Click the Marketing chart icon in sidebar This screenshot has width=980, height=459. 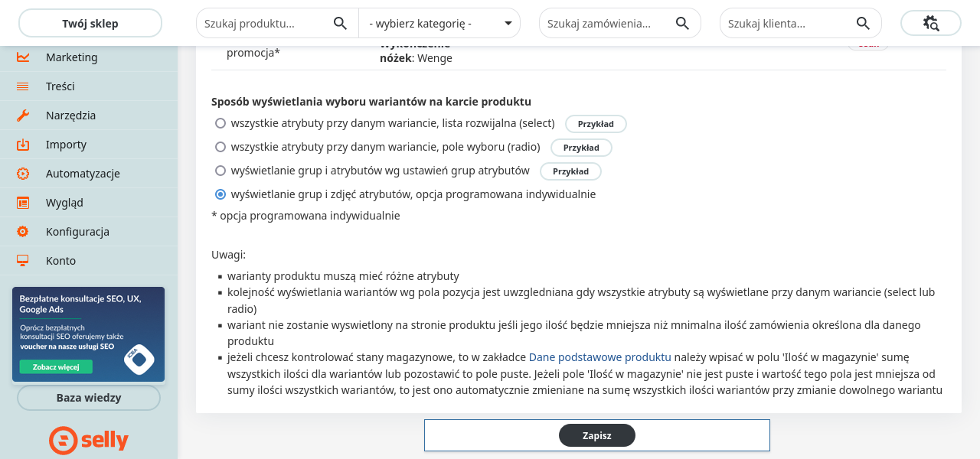23,57
